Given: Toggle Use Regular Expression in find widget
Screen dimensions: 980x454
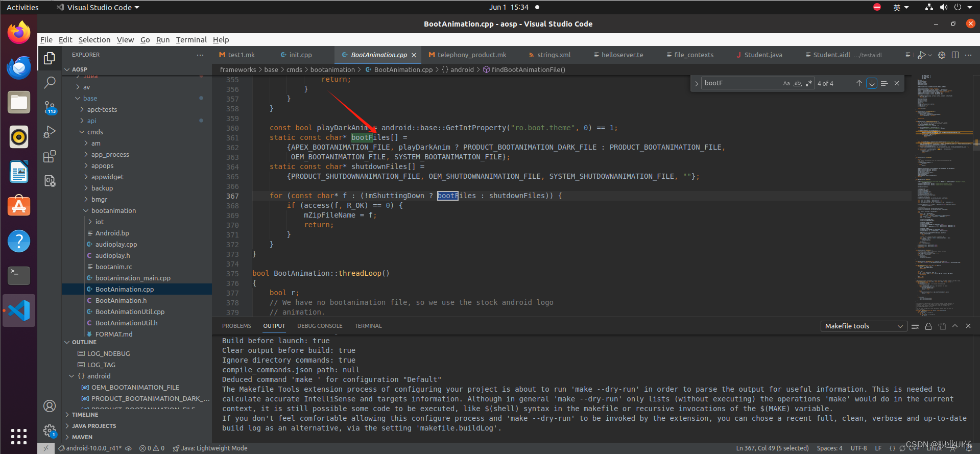Looking at the screenshot, I should point(809,83).
